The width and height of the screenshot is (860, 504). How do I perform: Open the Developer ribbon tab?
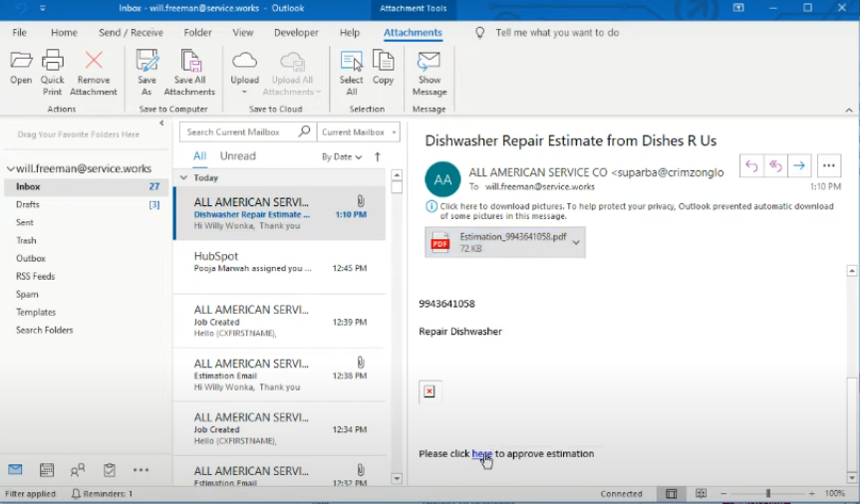(x=296, y=33)
